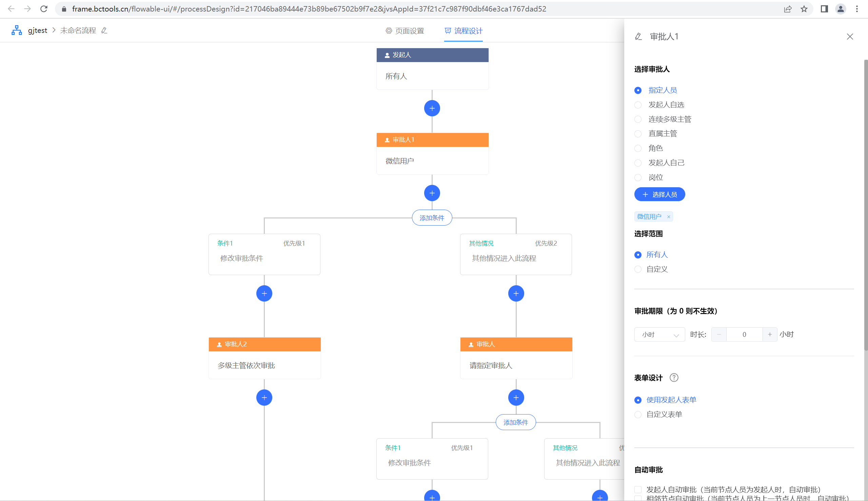
Task: Close the 审批人1 settings panel
Action: [x=850, y=37]
